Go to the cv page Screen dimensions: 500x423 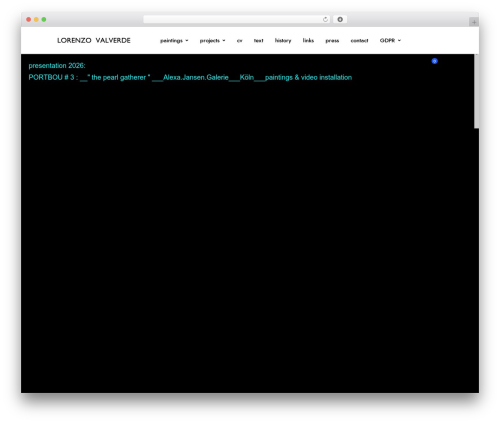239,41
